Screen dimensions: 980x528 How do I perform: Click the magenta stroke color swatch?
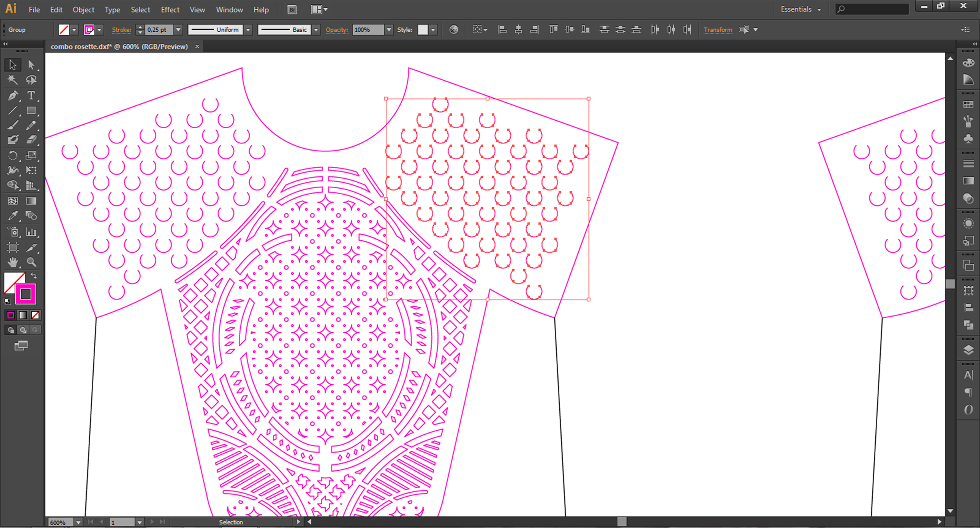coord(26,294)
